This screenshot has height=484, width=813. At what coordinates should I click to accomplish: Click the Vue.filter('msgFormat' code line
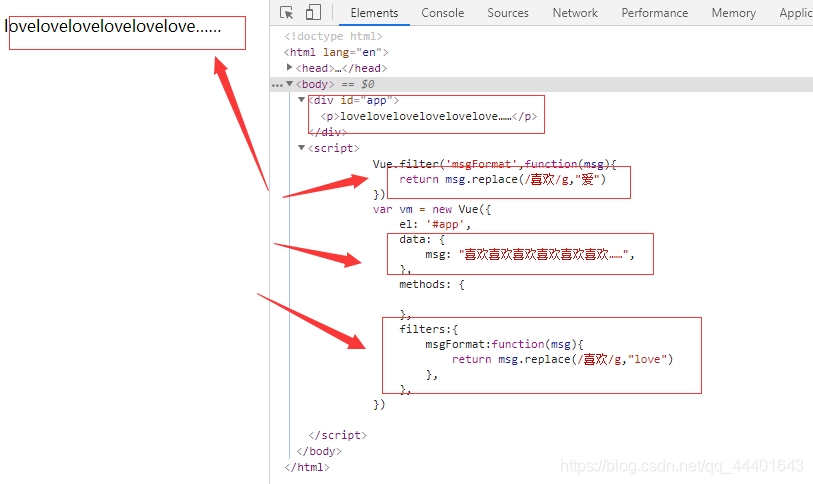point(495,164)
